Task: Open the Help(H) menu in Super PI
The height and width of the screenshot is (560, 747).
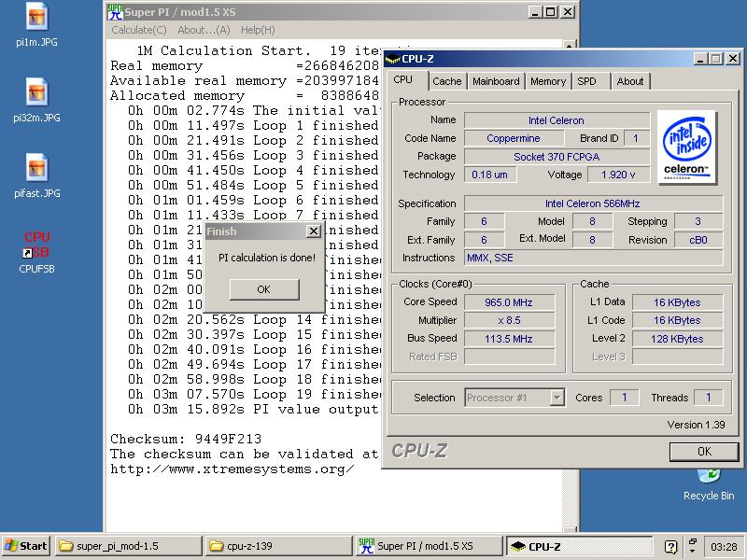Action: point(258,30)
